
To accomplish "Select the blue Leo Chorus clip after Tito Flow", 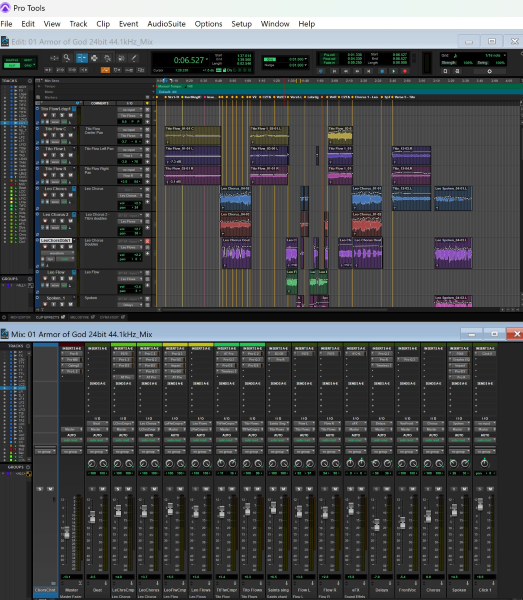I will [x=236, y=199].
